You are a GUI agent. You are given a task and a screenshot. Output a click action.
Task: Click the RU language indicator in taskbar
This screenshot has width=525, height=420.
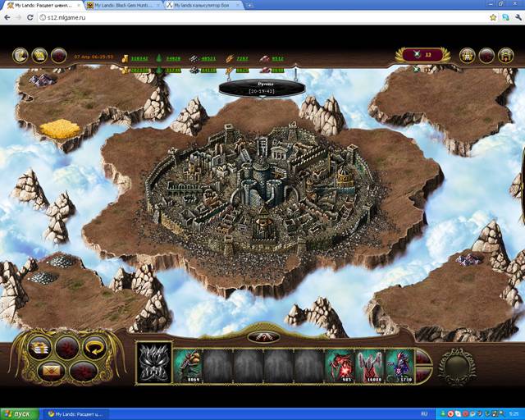[424, 414]
